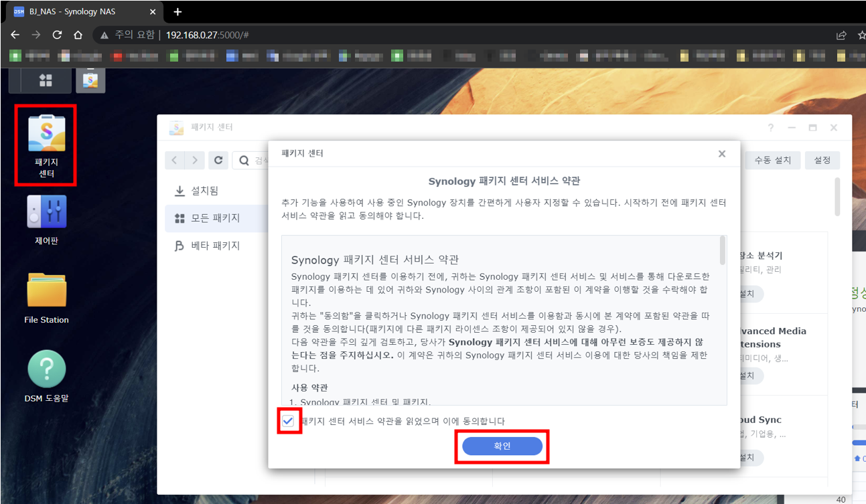Open the DSM 도움말 help icon
The image size is (866, 504).
46,377
